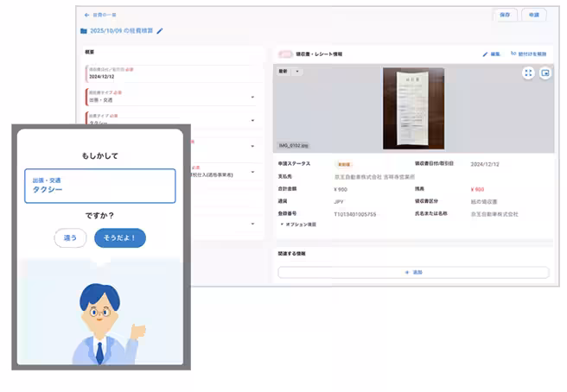Click the 紙の領収書 receipt category value
This screenshot has width=567, height=392.
coord(484,201)
